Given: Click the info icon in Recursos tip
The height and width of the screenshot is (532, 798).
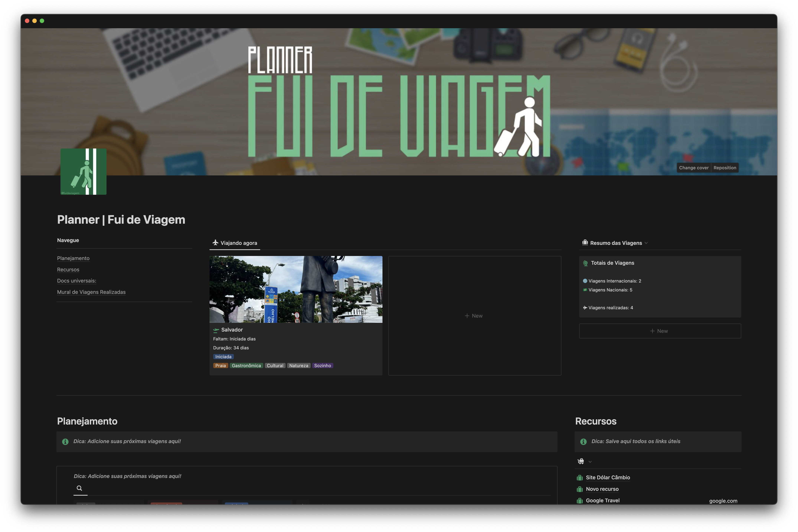Looking at the screenshot, I should [x=583, y=441].
